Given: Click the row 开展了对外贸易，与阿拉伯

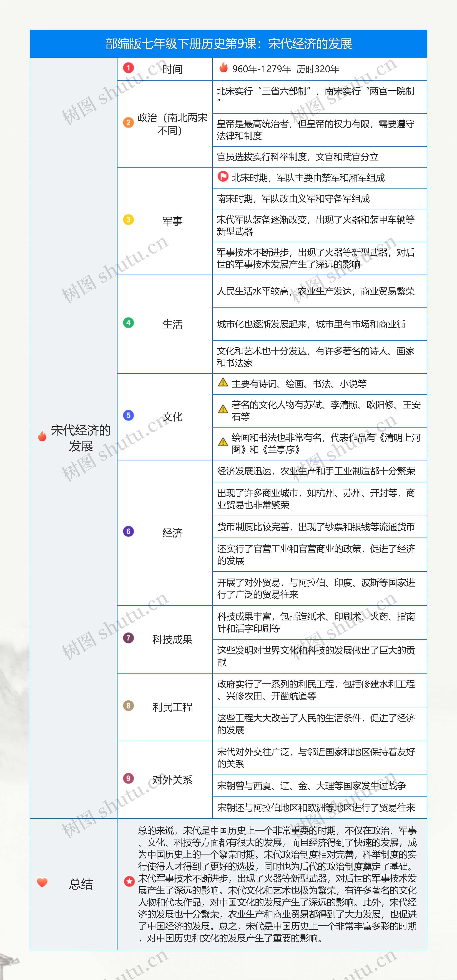Looking at the screenshot, I should point(320,588).
